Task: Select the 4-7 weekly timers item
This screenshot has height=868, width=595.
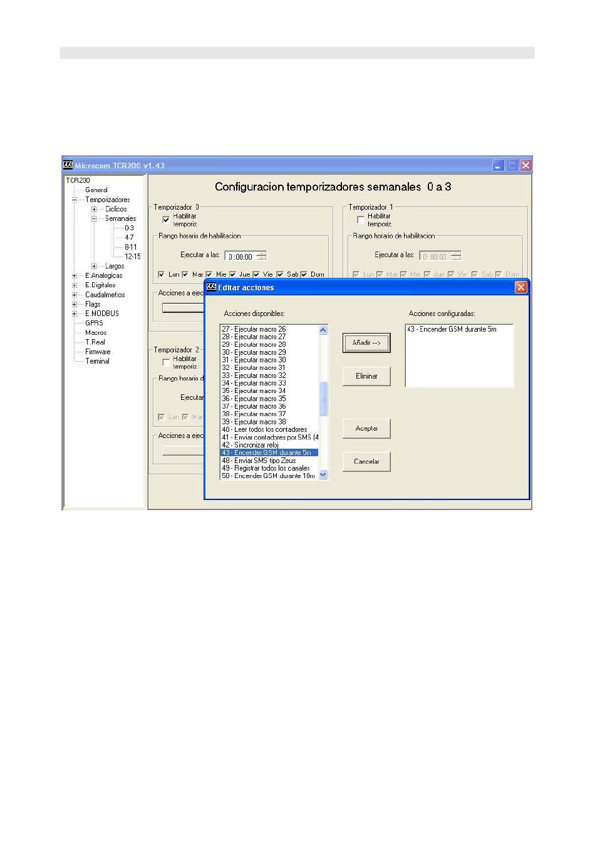Action: pyautogui.click(x=129, y=237)
